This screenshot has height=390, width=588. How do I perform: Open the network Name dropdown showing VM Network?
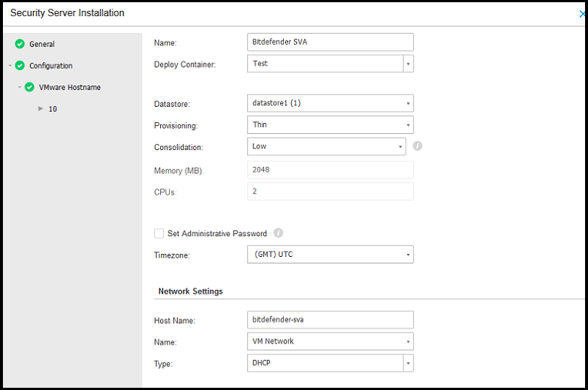408,341
